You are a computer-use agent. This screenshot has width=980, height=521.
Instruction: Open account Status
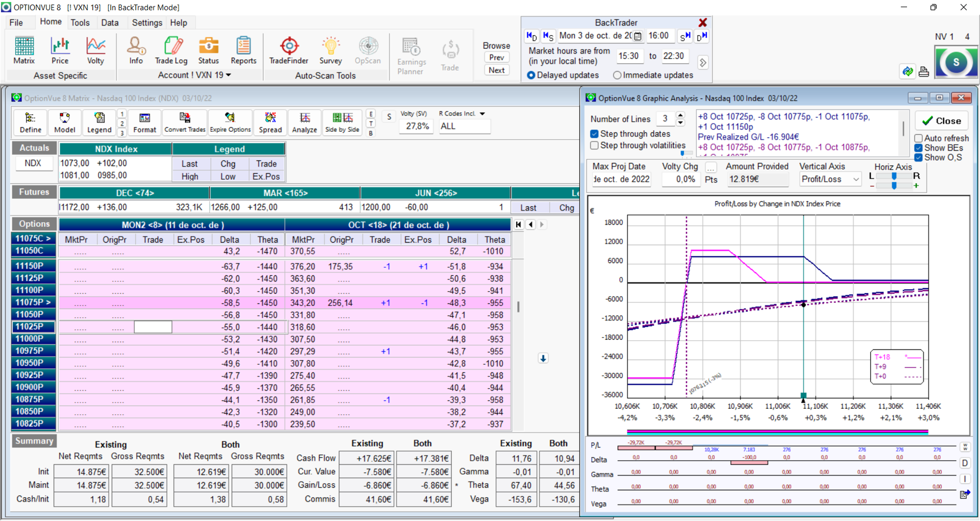(208, 50)
